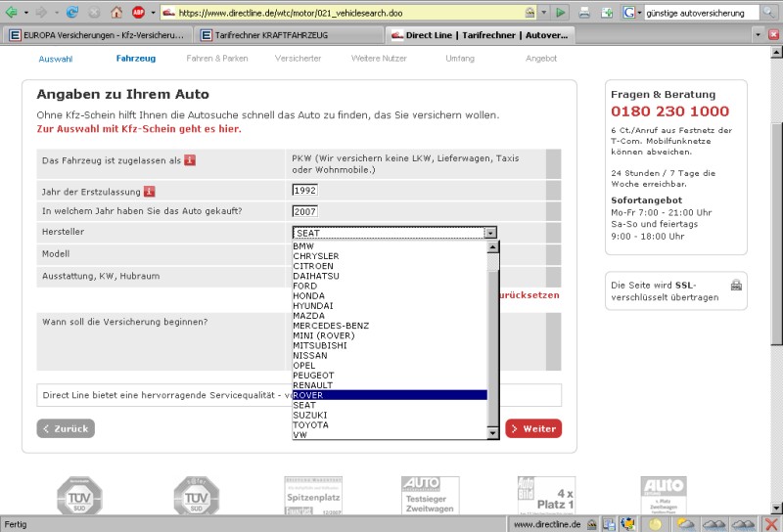The height and width of the screenshot is (532, 783).
Task: Click the red X status bar icon
Action: tap(771, 524)
